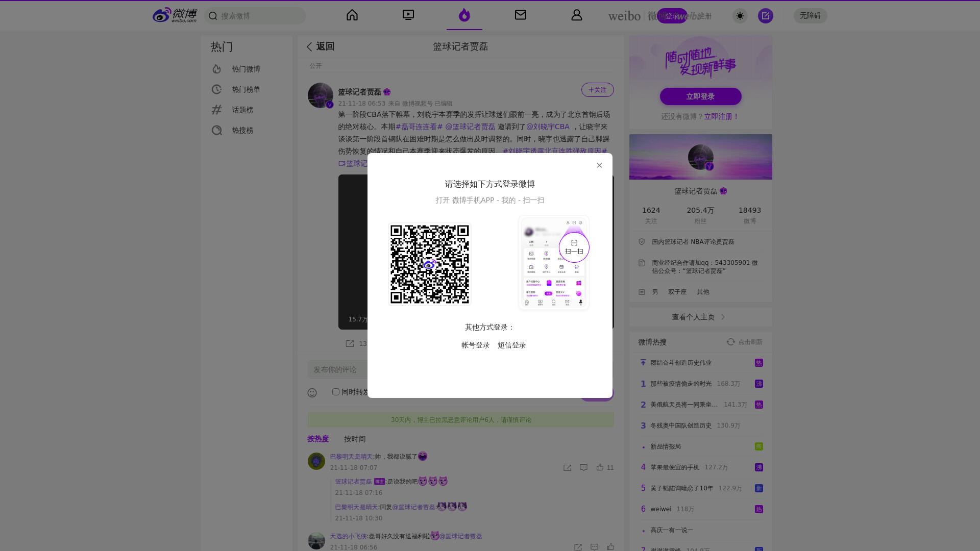The height and width of the screenshot is (551, 980).
Task: Click the 扫一扫 phone illustration
Action: tap(554, 262)
